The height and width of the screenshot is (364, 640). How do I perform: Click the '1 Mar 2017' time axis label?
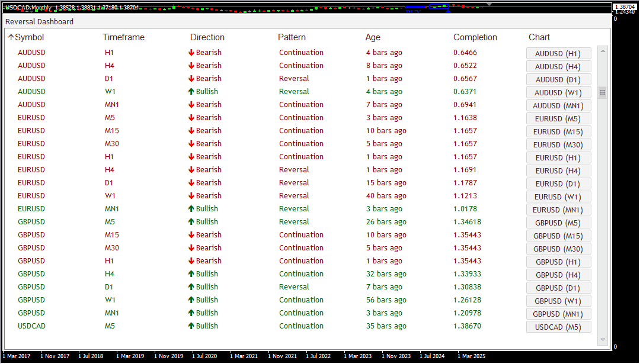coord(17,356)
